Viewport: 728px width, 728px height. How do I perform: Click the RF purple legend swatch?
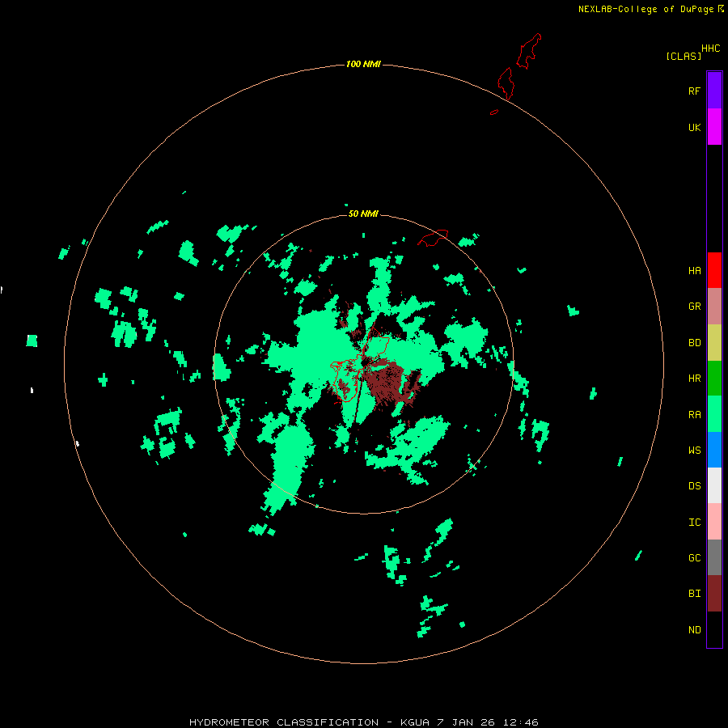pyautogui.click(x=714, y=91)
